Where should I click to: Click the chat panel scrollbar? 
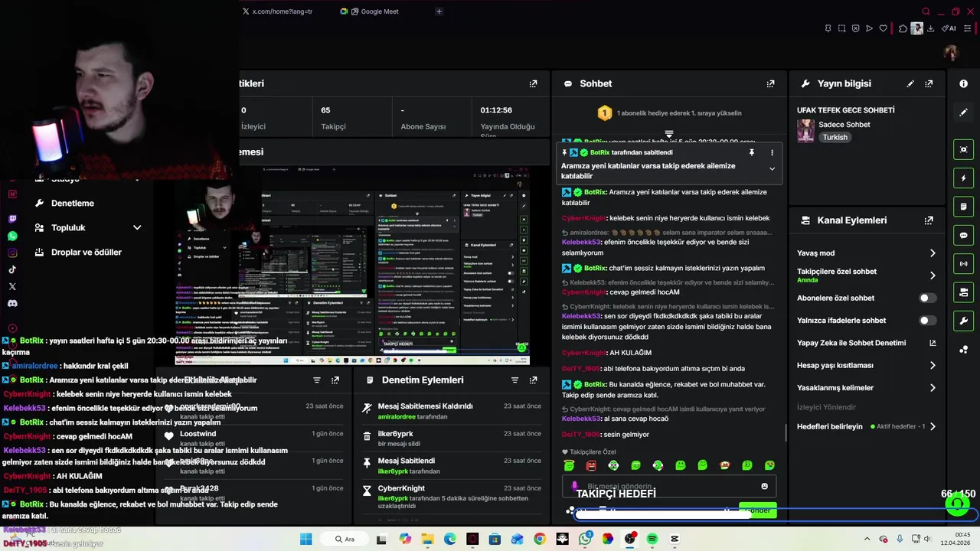786,432
